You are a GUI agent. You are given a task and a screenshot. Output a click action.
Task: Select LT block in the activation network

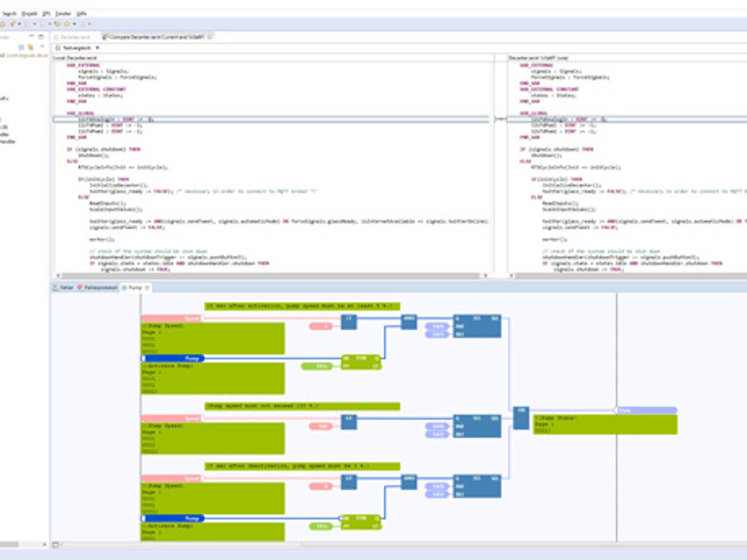[x=349, y=322]
